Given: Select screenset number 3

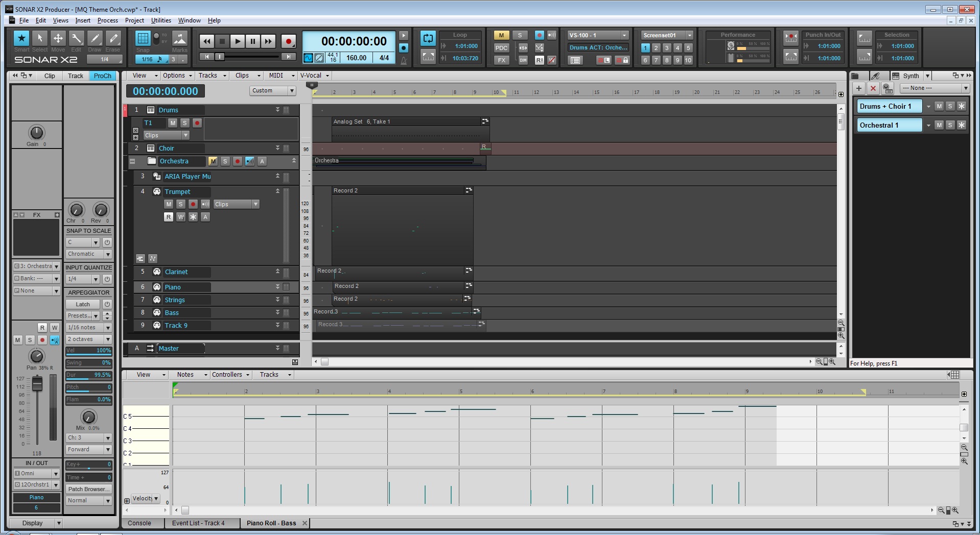Looking at the screenshot, I should click(x=667, y=48).
